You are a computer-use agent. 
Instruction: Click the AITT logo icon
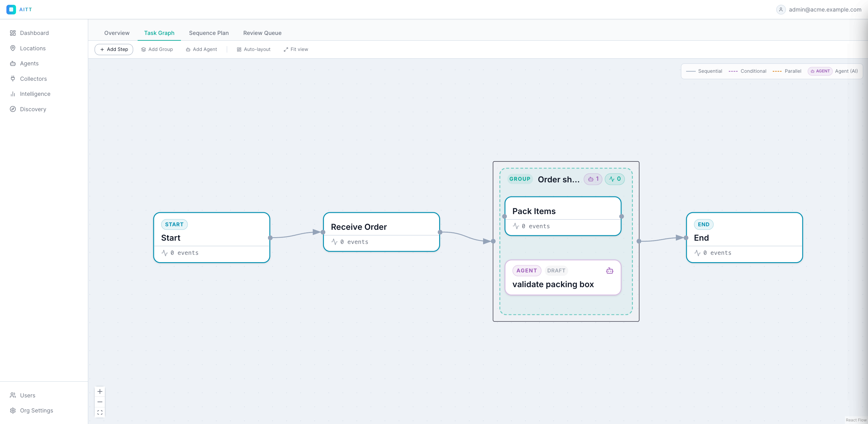[x=11, y=9]
